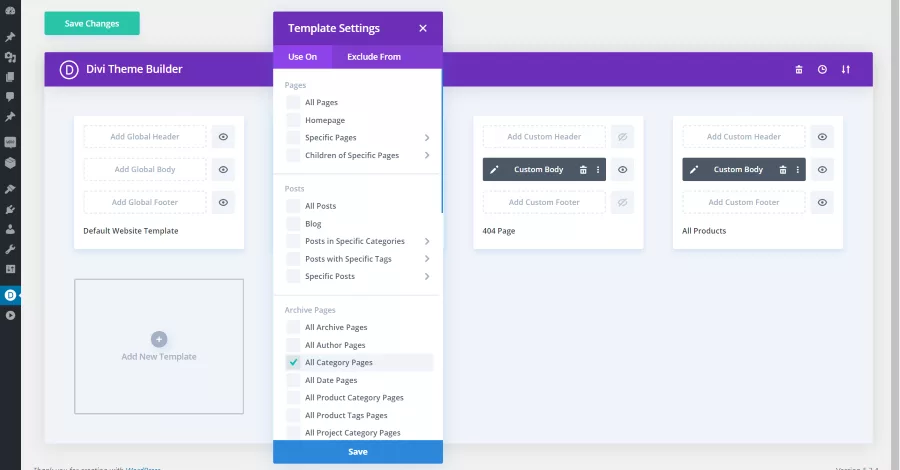The height and width of the screenshot is (470, 900).
Task: Delete the All Products Custom Body
Action: tap(783, 169)
